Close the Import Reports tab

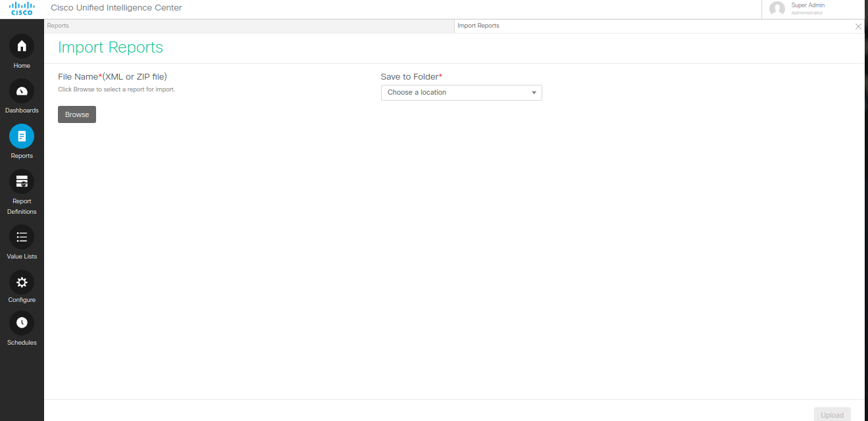point(858,26)
